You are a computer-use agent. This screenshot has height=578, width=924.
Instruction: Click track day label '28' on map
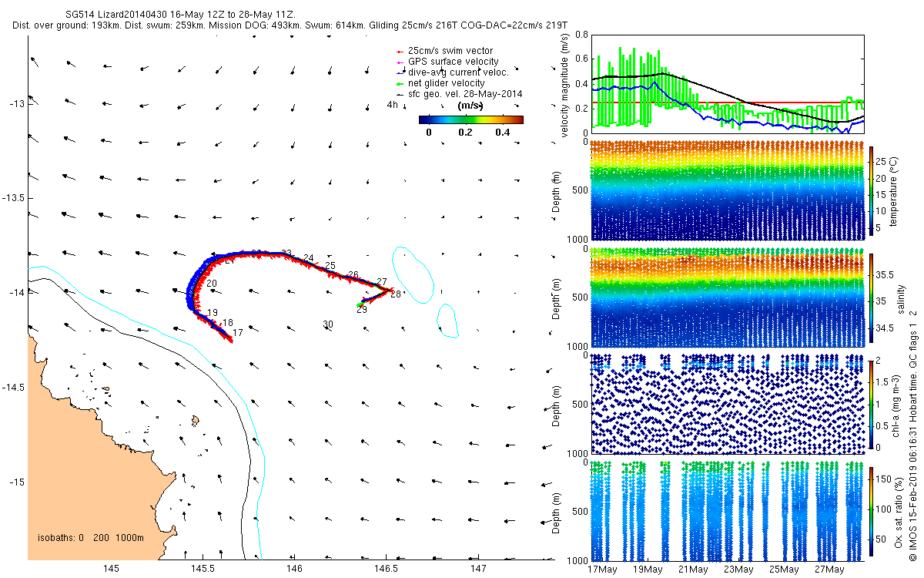click(x=396, y=294)
